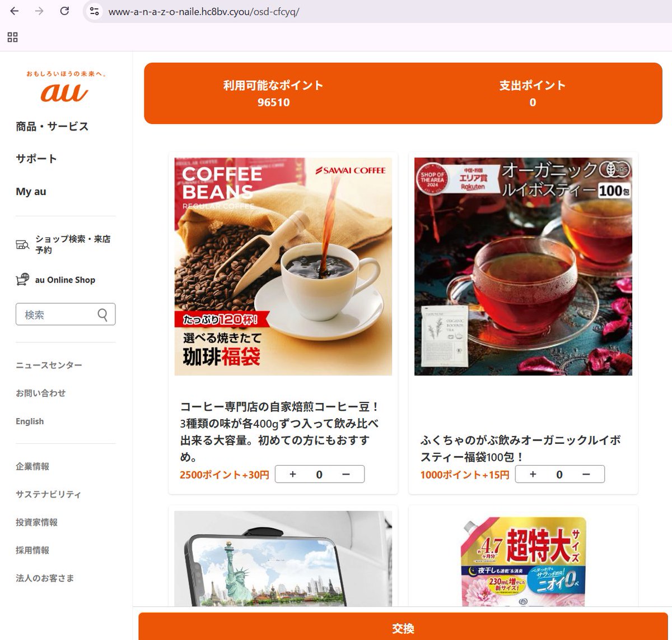Click the search magnifier icon in sidebar

[x=102, y=314]
